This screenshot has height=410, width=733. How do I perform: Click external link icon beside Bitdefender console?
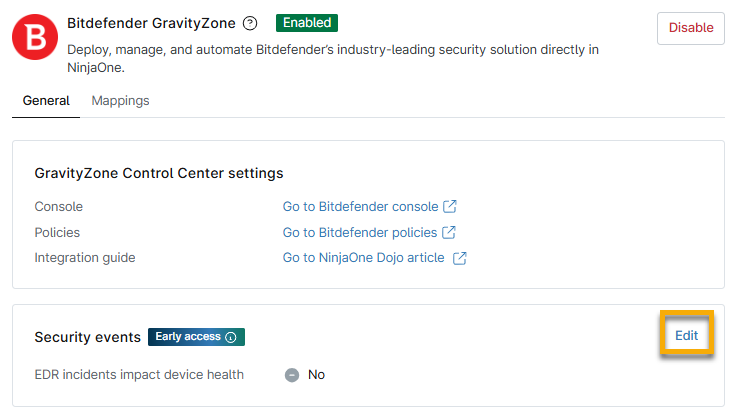coord(450,206)
